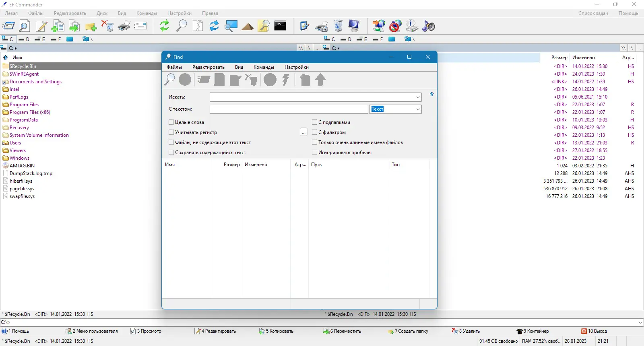Image resolution: width=644 pixels, height=346 pixels.
Task: Open the Правая menu in EF Commander
Action: (x=210, y=13)
